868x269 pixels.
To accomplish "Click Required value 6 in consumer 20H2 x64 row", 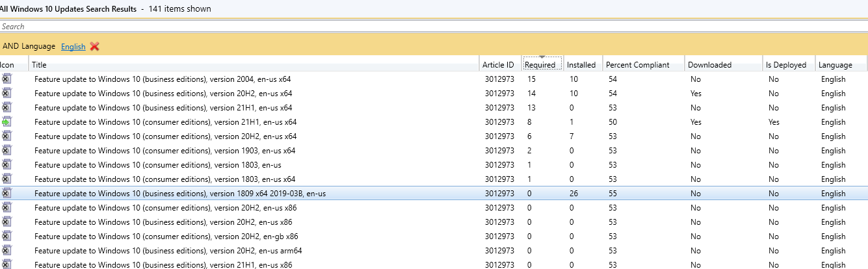I will (x=530, y=136).
